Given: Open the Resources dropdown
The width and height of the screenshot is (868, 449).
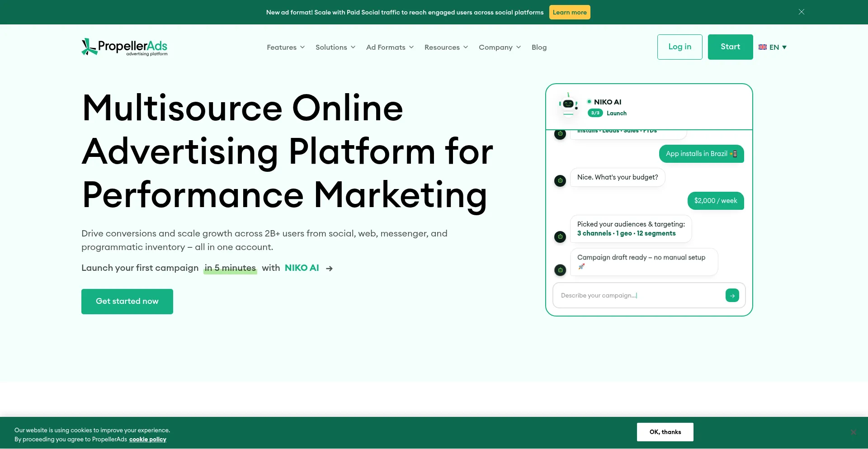Looking at the screenshot, I should 446,47.
